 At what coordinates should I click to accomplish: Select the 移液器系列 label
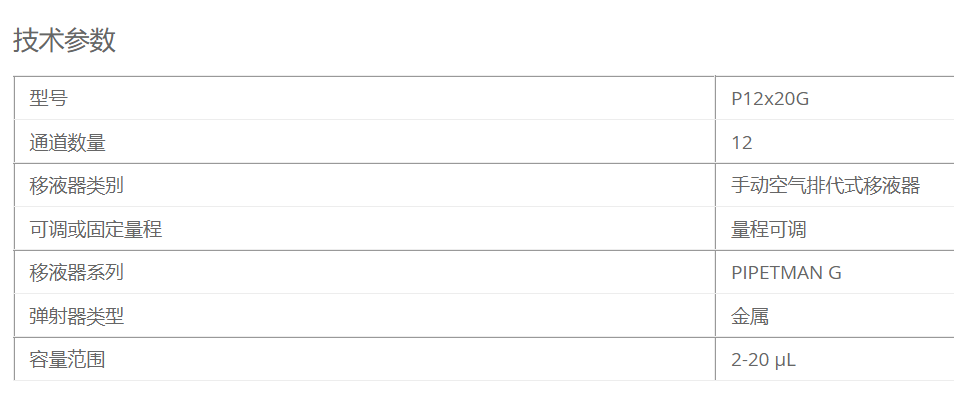[77, 272]
